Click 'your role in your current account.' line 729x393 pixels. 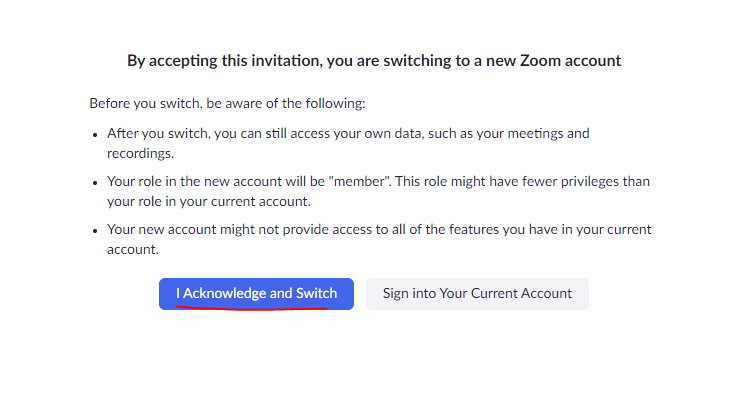click(209, 201)
